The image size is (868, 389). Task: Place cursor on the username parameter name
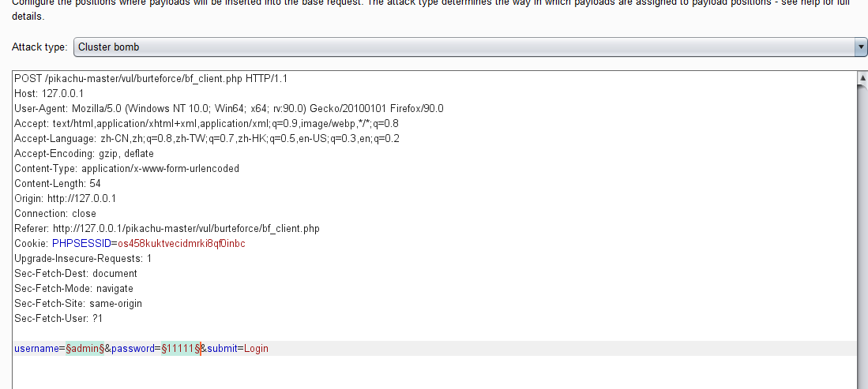tap(36, 349)
